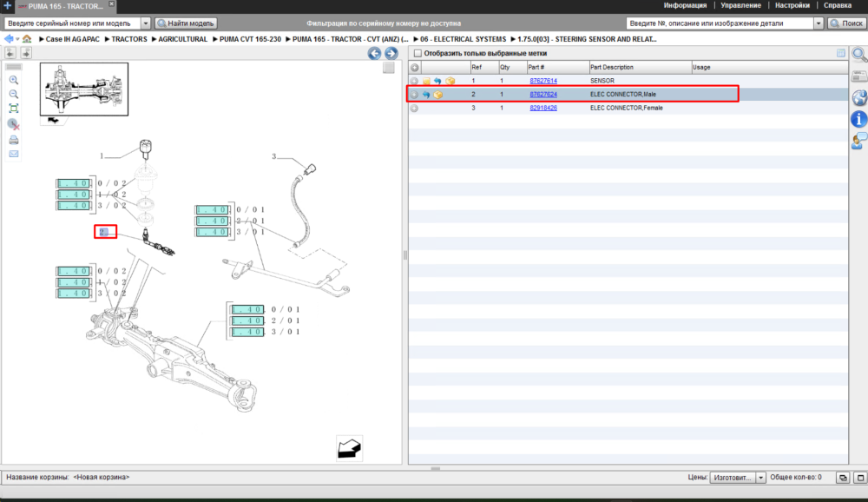Viewport: 868px width, 502px height.
Task: Click the Найти модель button
Action: click(186, 23)
